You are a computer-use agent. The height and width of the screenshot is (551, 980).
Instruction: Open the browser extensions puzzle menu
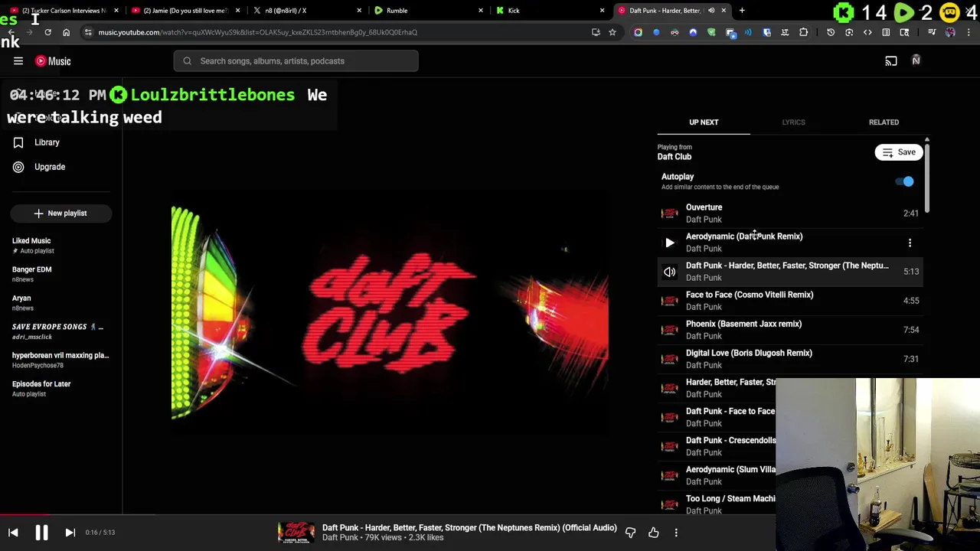803,32
